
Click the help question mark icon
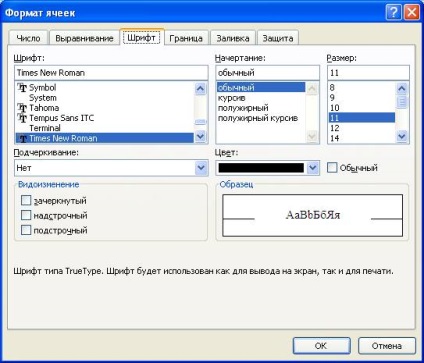[x=394, y=13]
